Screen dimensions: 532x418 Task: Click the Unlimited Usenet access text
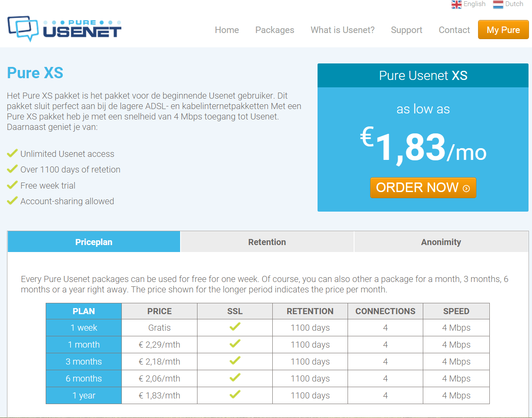[x=67, y=154]
